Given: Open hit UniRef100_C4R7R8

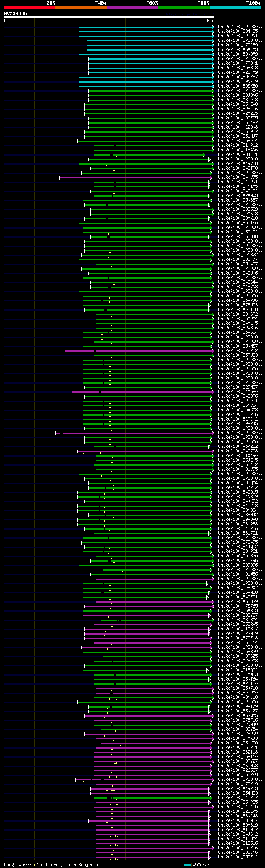Looking at the screenshot, I should click(238, 451).
